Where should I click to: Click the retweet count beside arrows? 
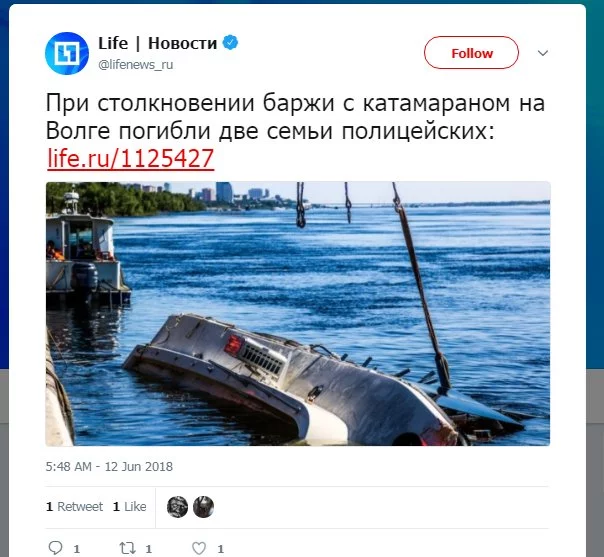(x=149, y=549)
